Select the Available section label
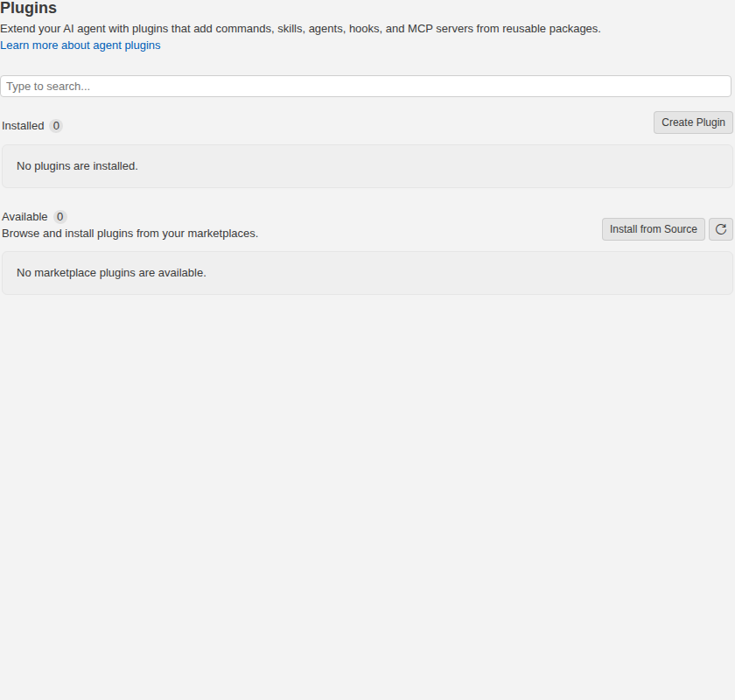The width and height of the screenshot is (735, 700). pos(24,217)
